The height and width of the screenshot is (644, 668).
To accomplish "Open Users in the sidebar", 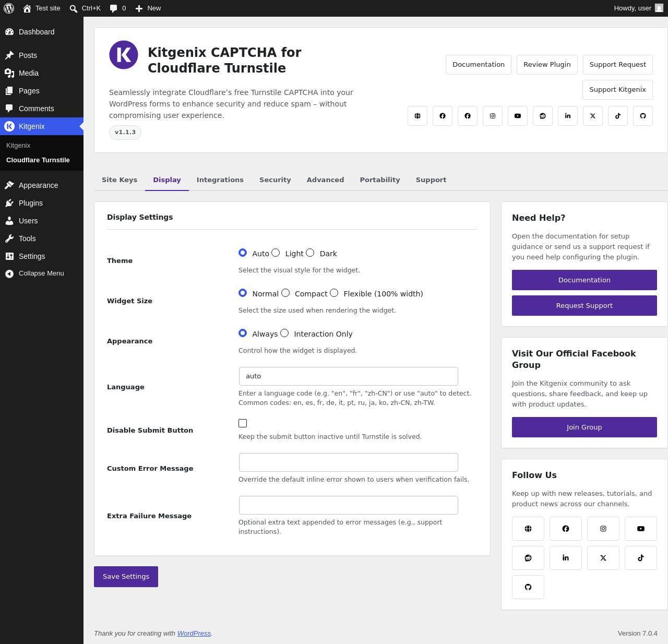I will point(42,221).
